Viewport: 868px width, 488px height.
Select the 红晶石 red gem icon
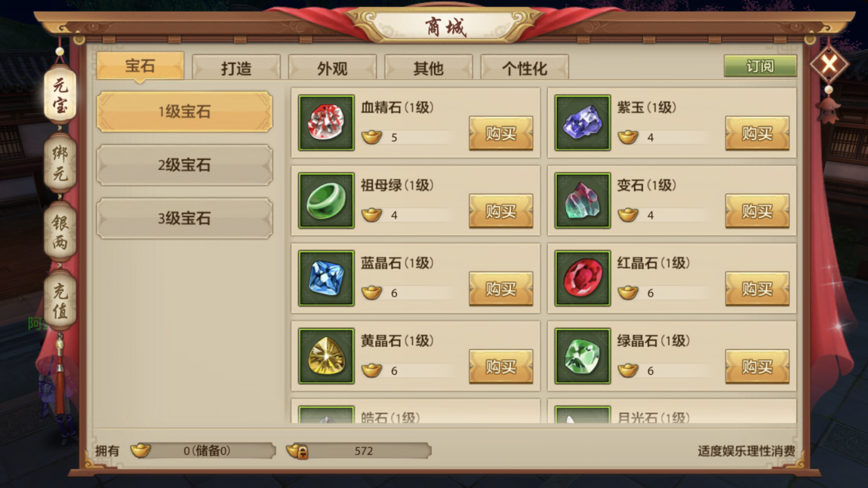click(x=583, y=278)
